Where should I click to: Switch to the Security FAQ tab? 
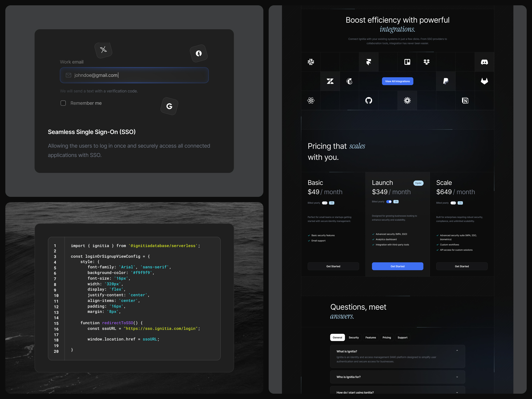pos(354,337)
